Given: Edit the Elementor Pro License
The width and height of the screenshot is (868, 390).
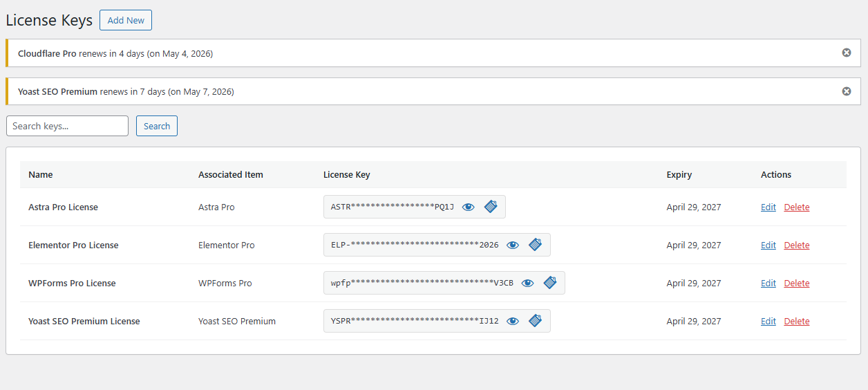Looking at the screenshot, I should [x=768, y=245].
